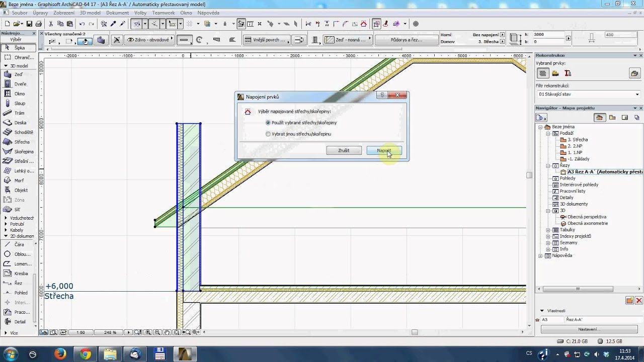
Task: Expand the Tabulky tree node
Action: point(548,230)
